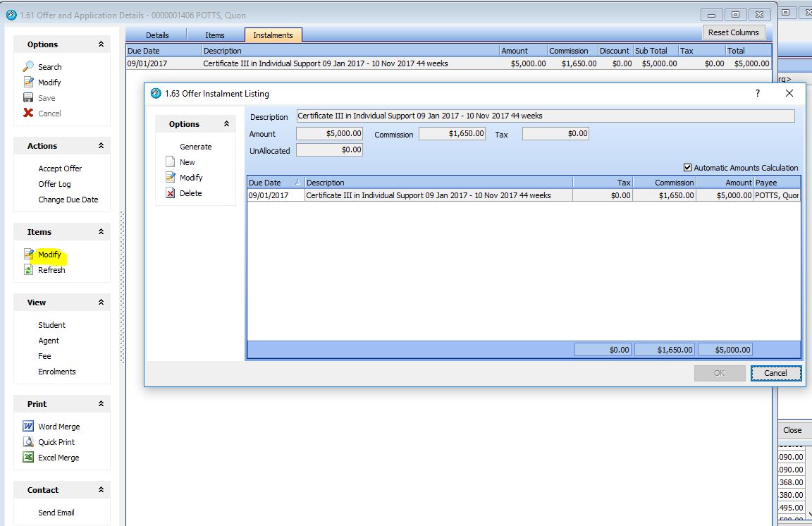Click the New instalment page icon
The width and height of the screenshot is (812, 526).
point(170,162)
